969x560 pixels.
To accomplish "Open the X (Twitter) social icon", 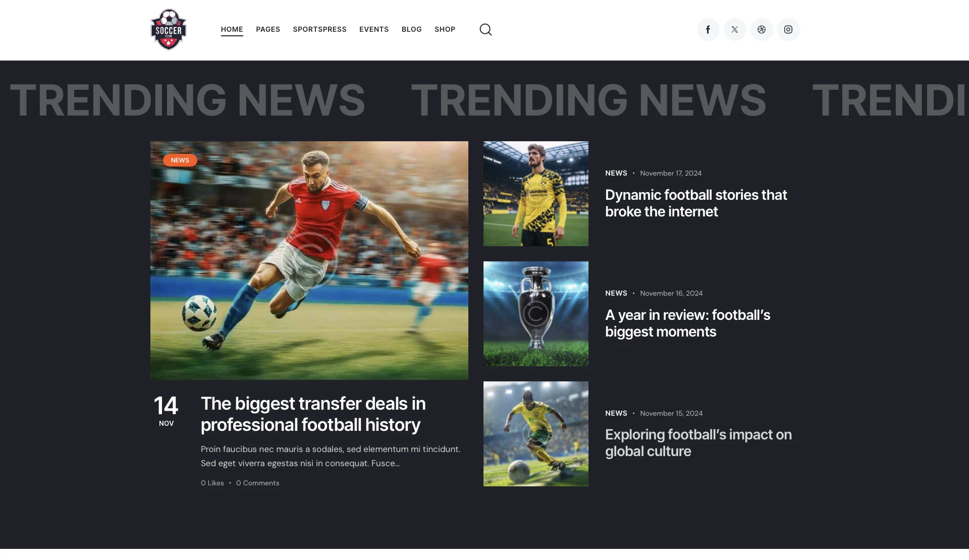I will (x=735, y=30).
